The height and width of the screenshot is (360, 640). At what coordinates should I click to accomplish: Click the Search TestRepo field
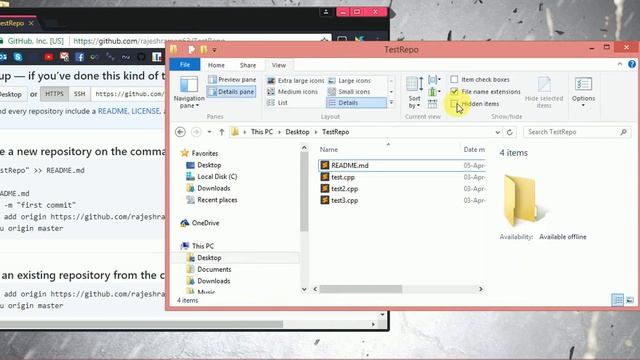tap(577, 132)
